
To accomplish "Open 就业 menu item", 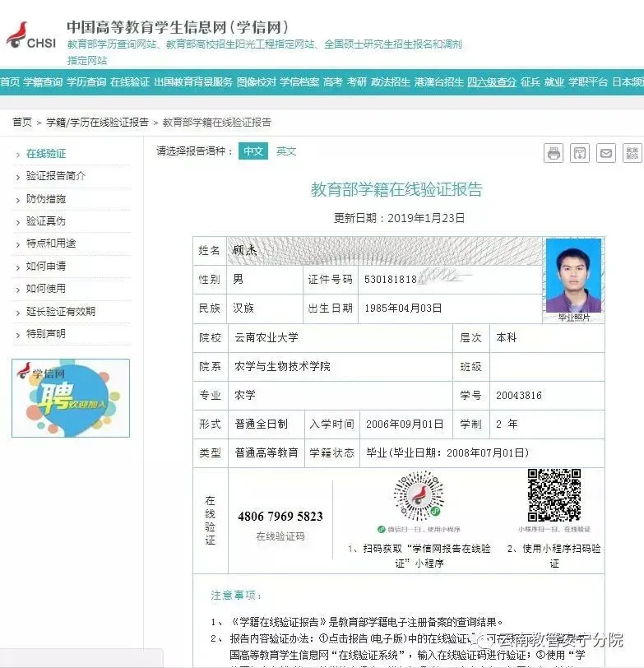I will point(554,81).
